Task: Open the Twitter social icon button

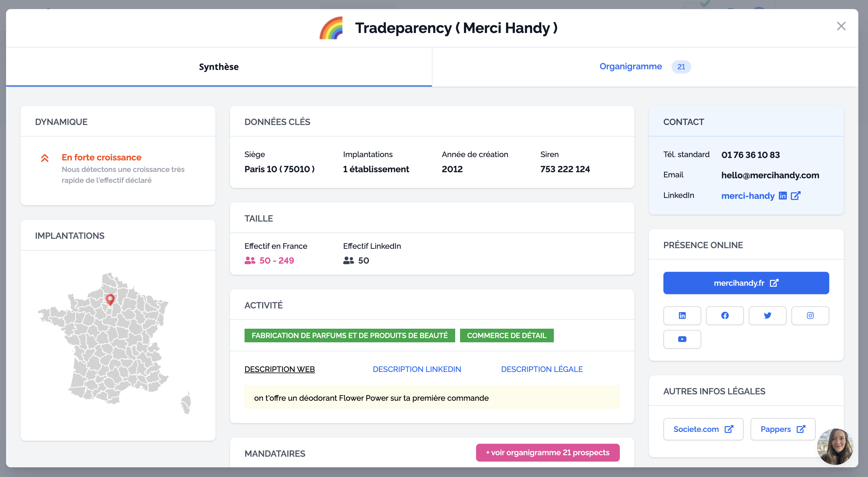Action: click(767, 315)
